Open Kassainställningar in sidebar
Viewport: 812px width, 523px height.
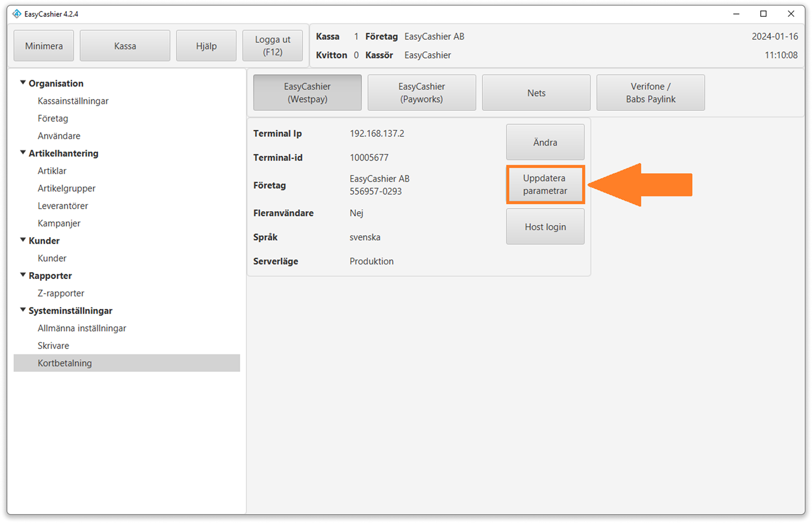coord(73,101)
